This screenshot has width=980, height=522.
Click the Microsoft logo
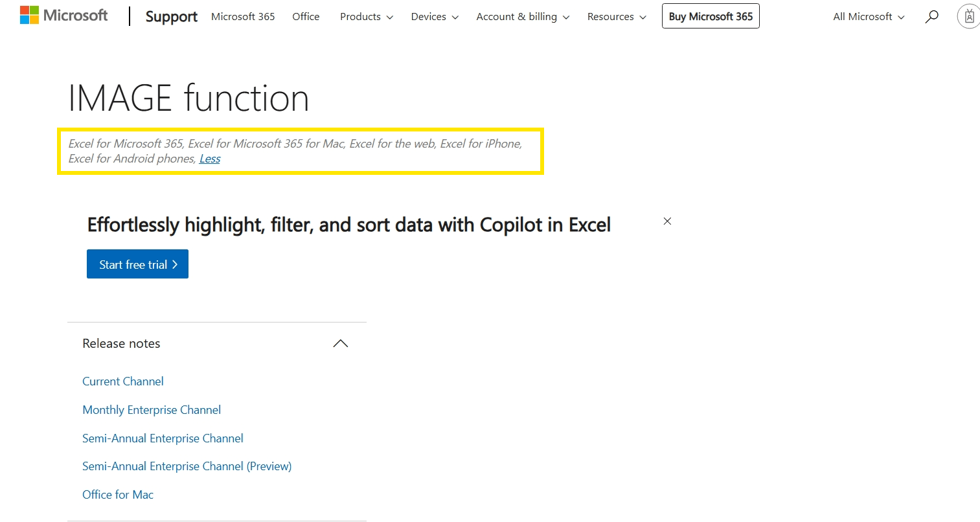pos(64,16)
